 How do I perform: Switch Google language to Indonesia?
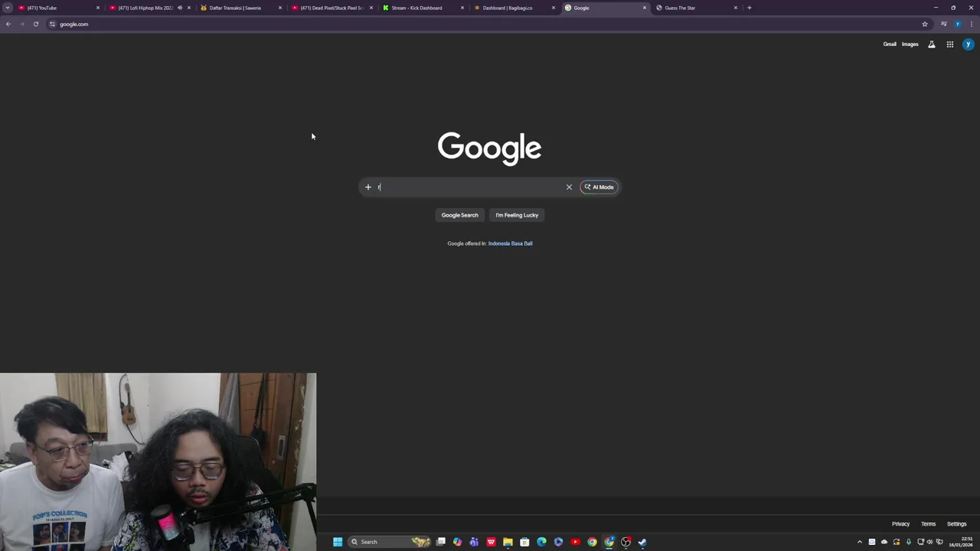coord(499,243)
